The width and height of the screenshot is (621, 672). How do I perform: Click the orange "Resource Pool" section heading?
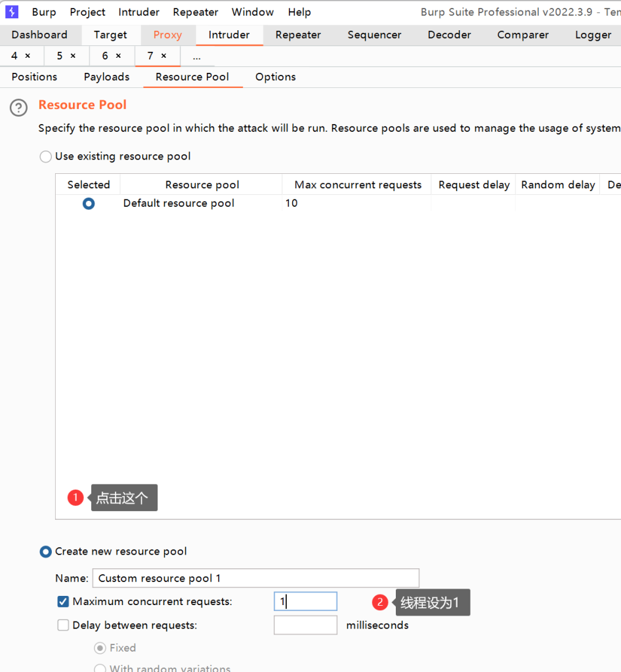tap(82, 105)
